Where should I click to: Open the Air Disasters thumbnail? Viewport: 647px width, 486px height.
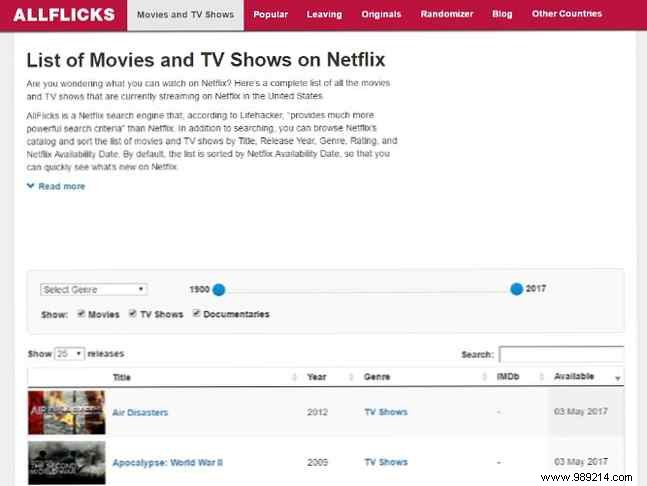coord(67,413)
